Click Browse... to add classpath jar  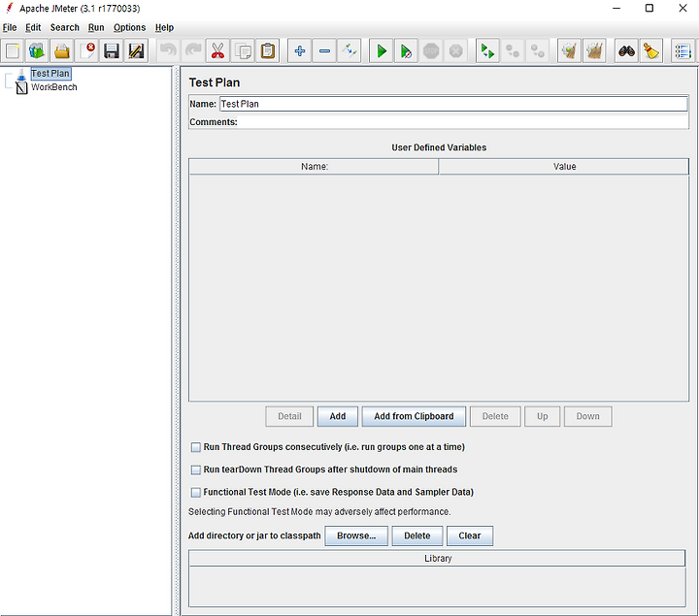coord(356,535)
